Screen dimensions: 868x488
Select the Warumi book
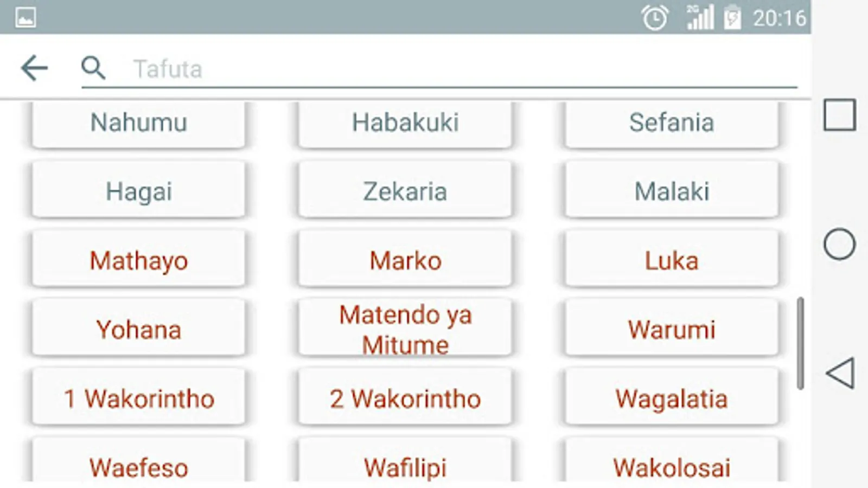[x=672, y=330]
